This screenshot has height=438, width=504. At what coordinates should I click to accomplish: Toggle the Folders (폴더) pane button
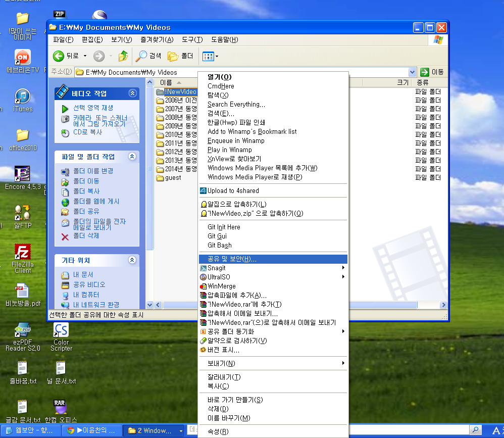[x=180, y=56]
